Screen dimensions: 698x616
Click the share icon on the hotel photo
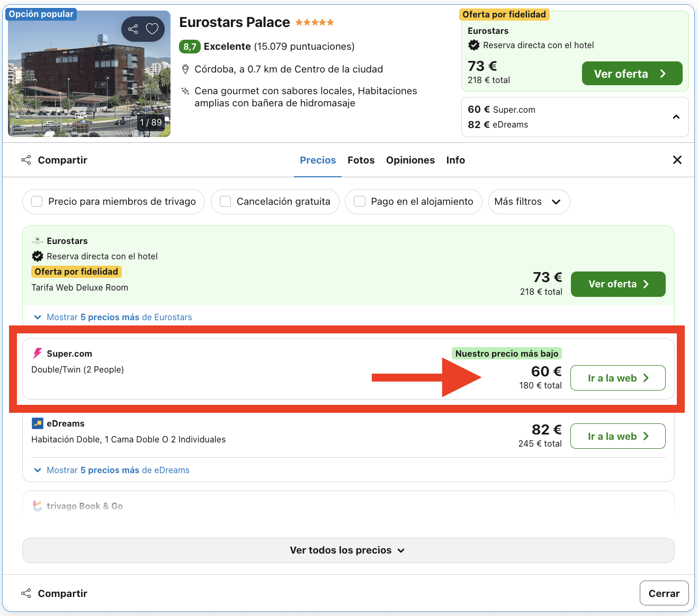(133, 29)
